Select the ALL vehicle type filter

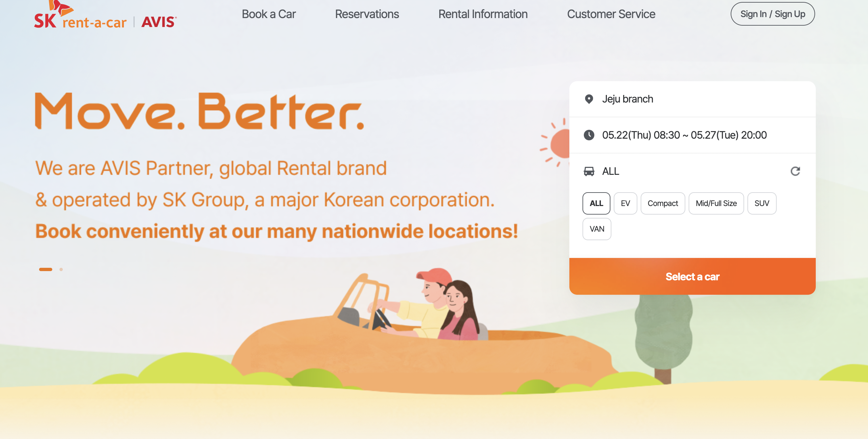click(x=596, y=203)
